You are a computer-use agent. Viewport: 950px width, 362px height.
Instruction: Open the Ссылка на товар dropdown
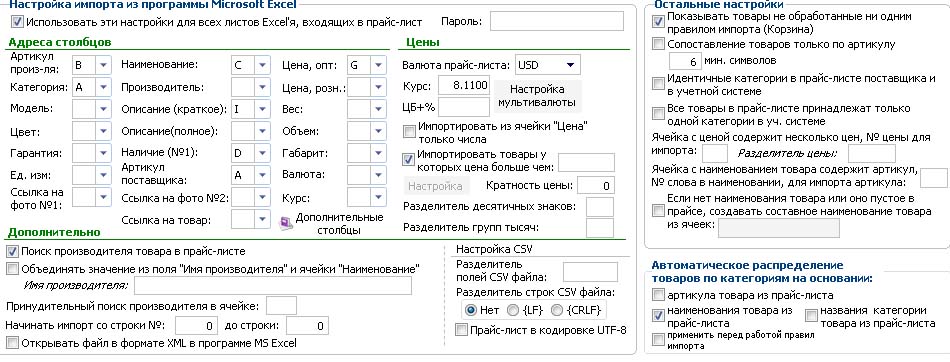pos(262,219)
